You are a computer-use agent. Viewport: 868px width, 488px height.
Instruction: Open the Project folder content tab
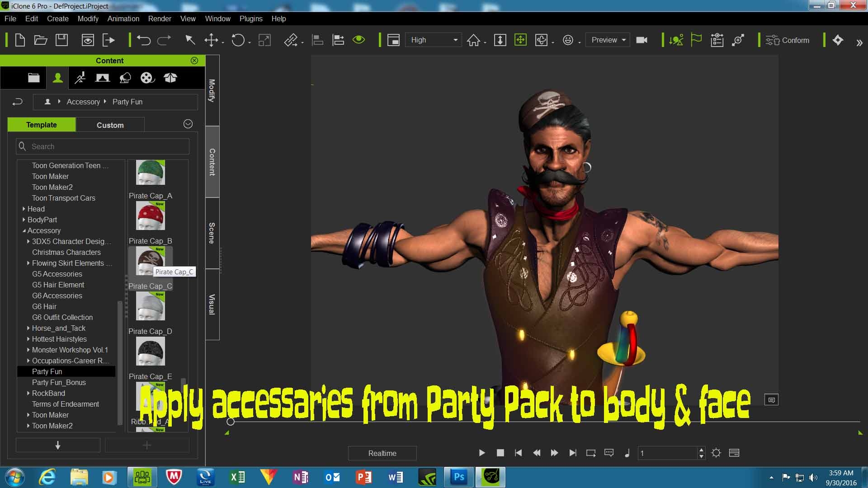coord(34,78)
